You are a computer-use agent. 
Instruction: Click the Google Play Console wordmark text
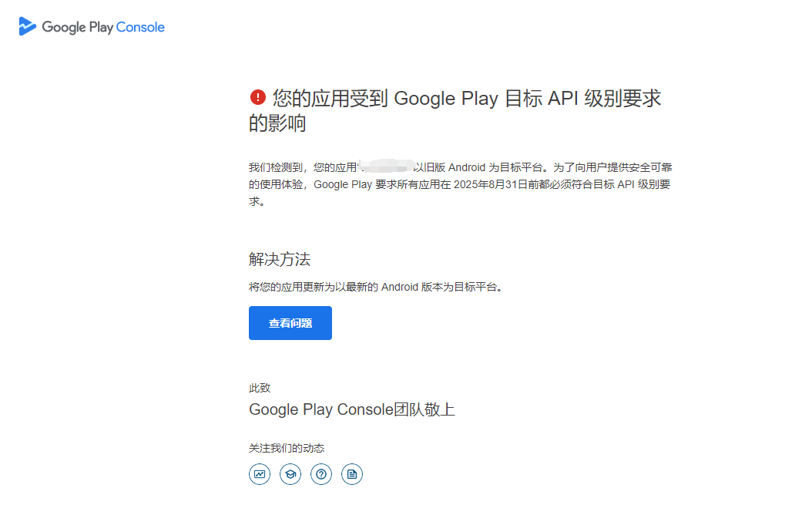point(103,28)
